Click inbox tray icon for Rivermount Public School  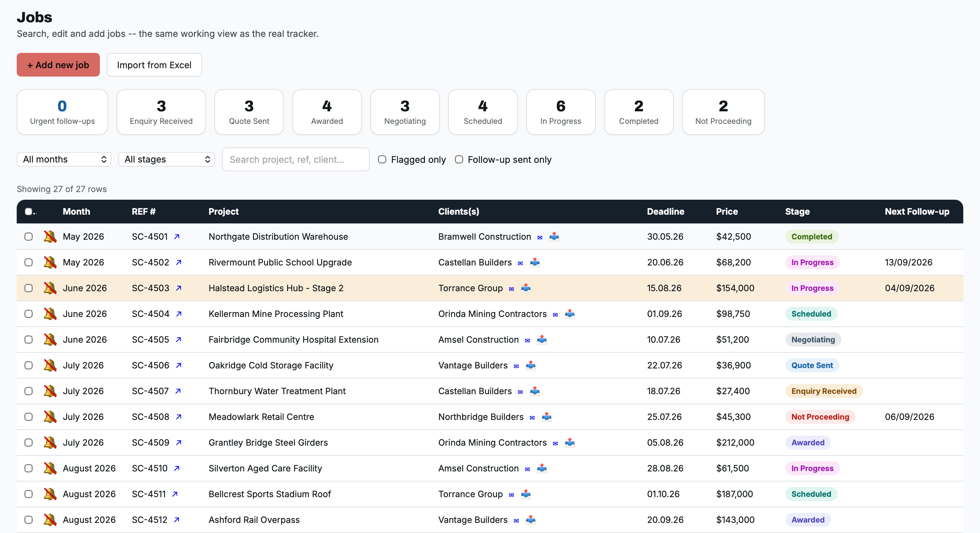[535, 262]
